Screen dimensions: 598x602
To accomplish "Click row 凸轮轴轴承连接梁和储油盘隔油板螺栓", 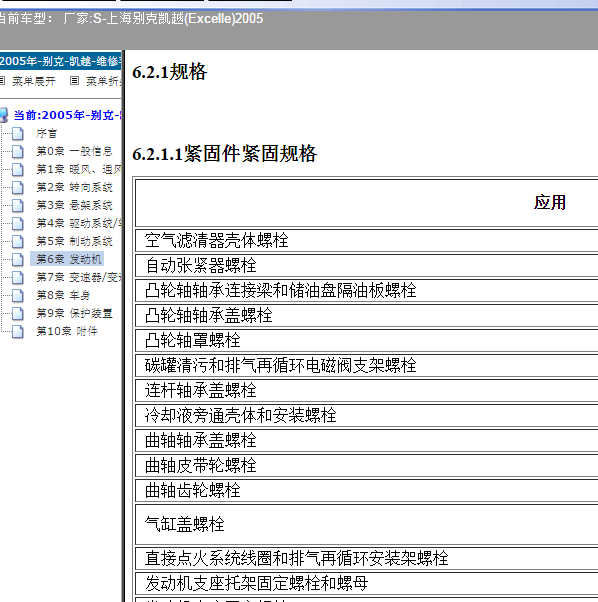I will pos(367,291).
